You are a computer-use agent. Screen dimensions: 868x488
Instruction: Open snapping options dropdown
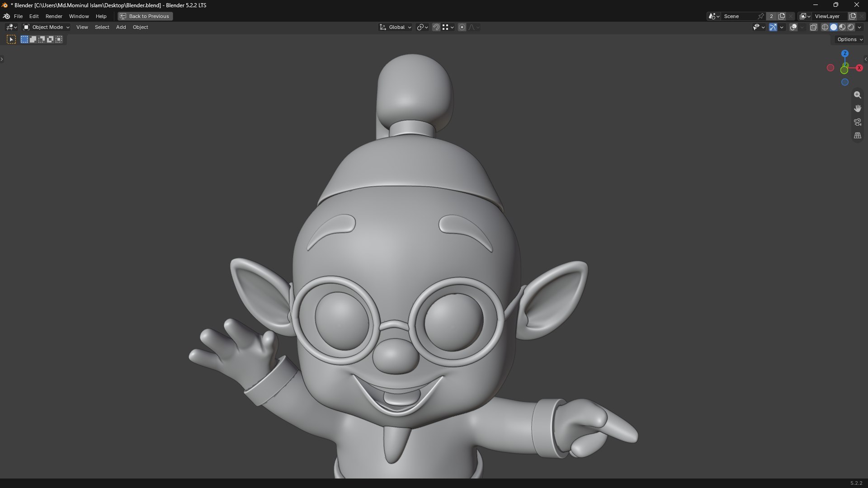(x=448, y=28)
